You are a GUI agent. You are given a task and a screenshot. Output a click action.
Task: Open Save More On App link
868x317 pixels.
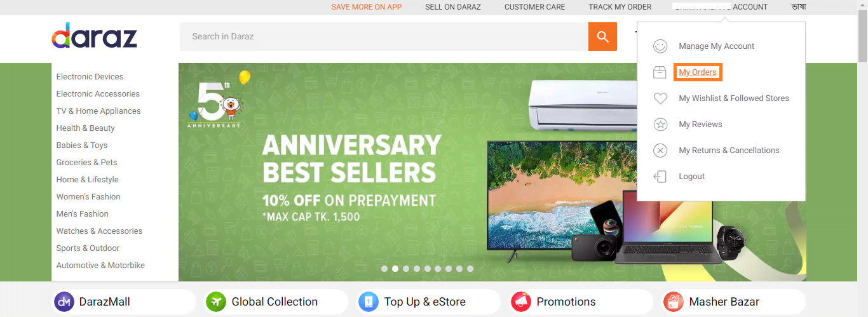tap(367, 7)
